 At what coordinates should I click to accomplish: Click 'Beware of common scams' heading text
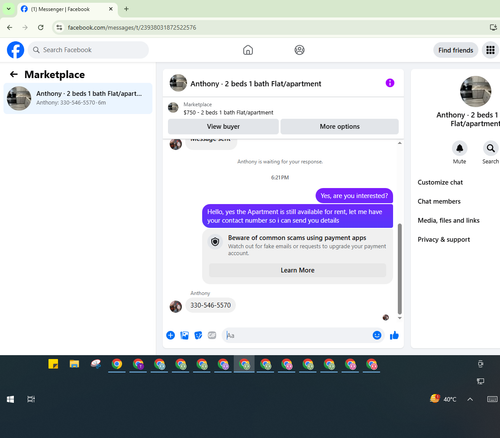pyautogui.click(x=297, y=238)
